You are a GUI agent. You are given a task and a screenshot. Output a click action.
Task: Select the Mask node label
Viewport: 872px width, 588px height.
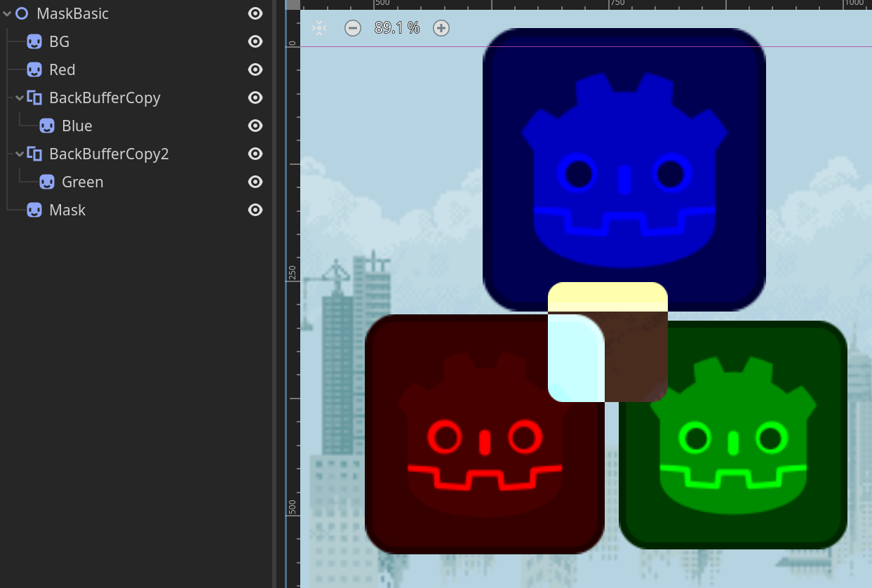(x=67, y=210)
